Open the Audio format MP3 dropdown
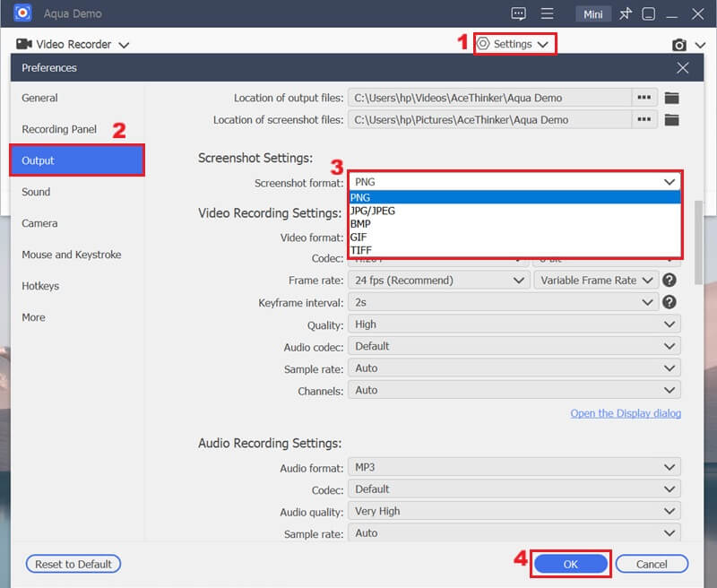717x588 pixels. coord(514,467)
